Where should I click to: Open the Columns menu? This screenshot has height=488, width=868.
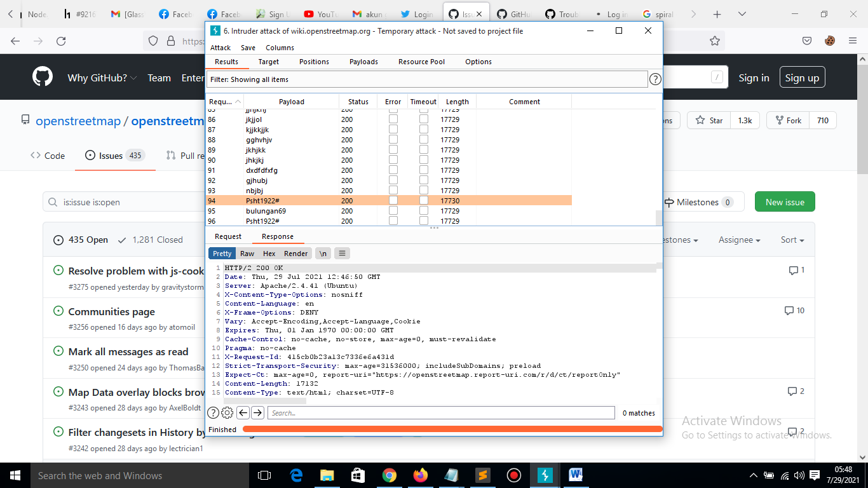click(280, 48)
